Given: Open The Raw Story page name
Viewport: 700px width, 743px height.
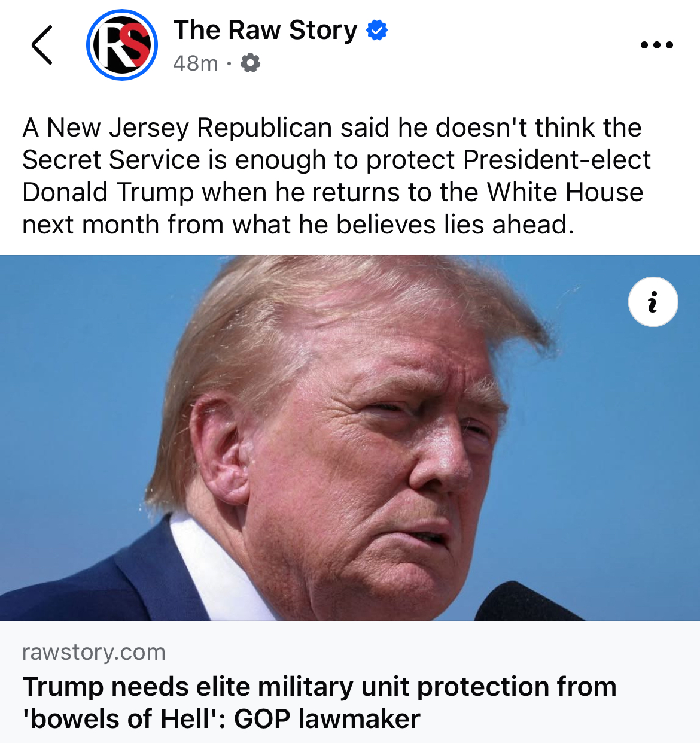Looking at the screenshot, I should pos(266,30).
